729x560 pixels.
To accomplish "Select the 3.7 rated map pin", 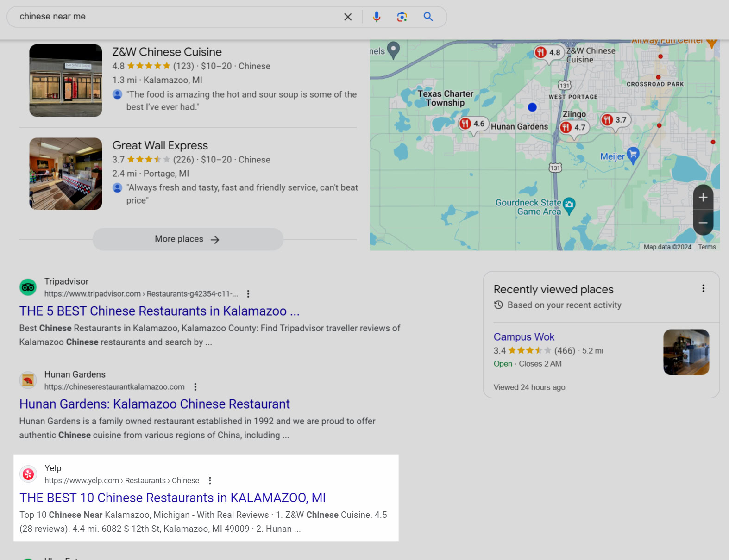I will click(x=615, y=120).
